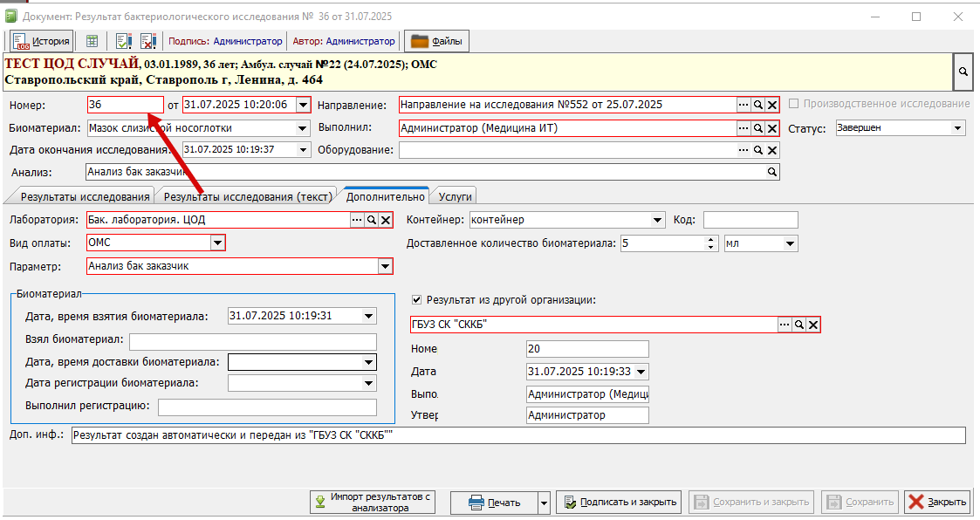Click the Сохранить button
This screenshot has height=520, width=980.
(x=860, y=502)
